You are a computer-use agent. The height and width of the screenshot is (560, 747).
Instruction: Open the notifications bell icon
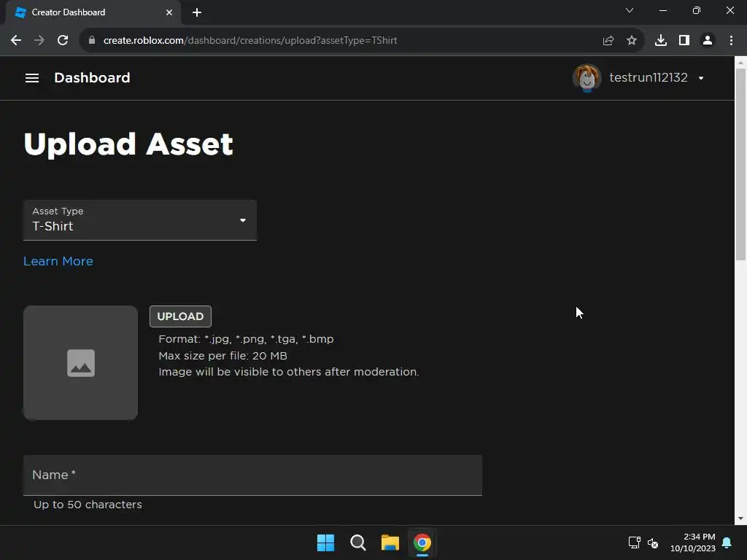pos(727,542)
